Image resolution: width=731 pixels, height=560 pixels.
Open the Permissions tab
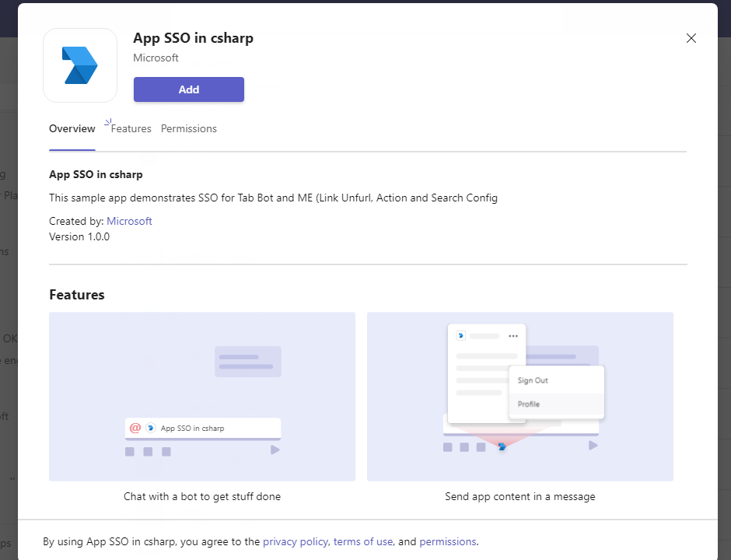point(188,128)
